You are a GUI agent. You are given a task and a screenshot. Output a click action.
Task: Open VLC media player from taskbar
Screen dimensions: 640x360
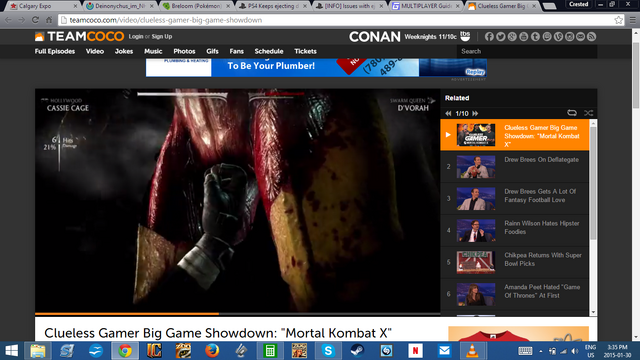472,351
